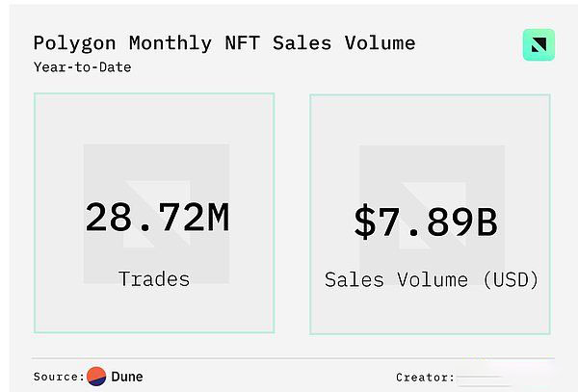Click the 'Creator:' label
This screenshot has height=392, width=578.
[425, 378]
